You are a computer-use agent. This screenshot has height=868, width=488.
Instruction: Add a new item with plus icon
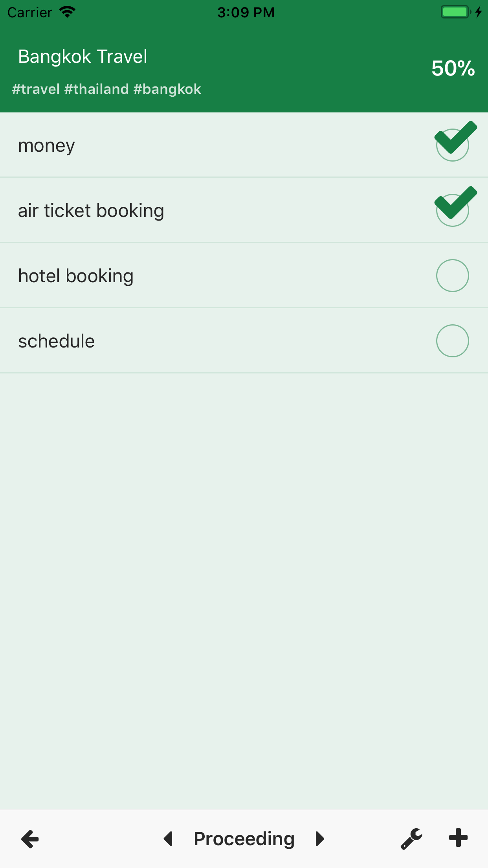point(458,838)
